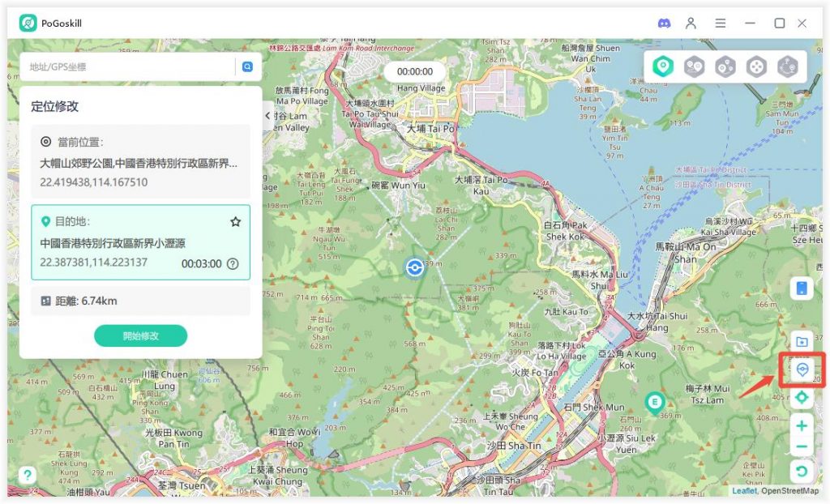The height and width of the screenshot is (504, 830).
Task: Recenter map with crosshair target icon
Action: coord(802,397)
